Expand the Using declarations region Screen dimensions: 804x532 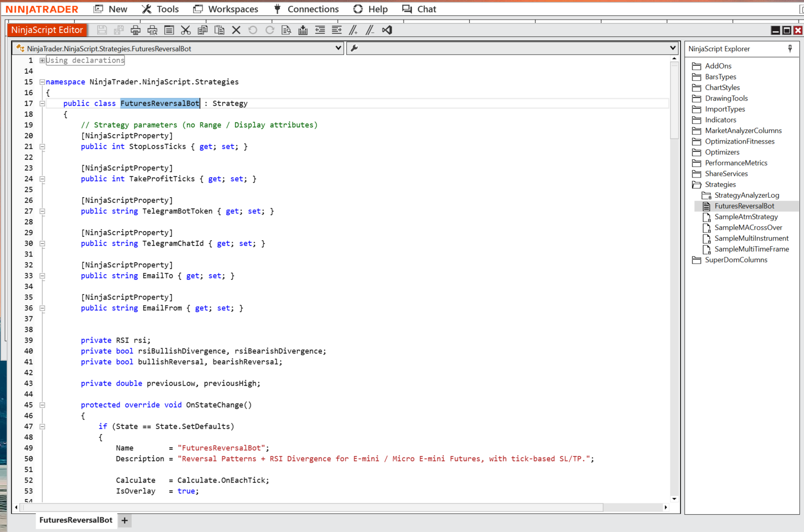[42, 60]
